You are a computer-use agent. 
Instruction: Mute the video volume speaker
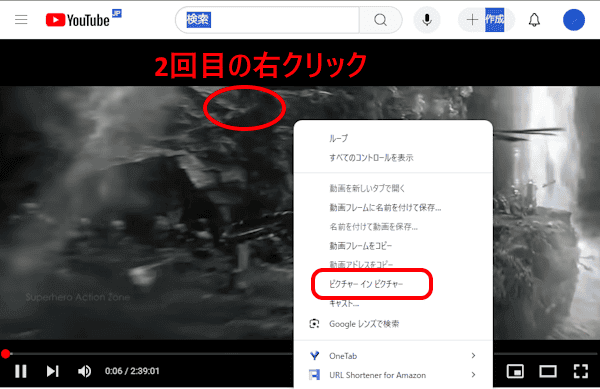tap(85, 371)
